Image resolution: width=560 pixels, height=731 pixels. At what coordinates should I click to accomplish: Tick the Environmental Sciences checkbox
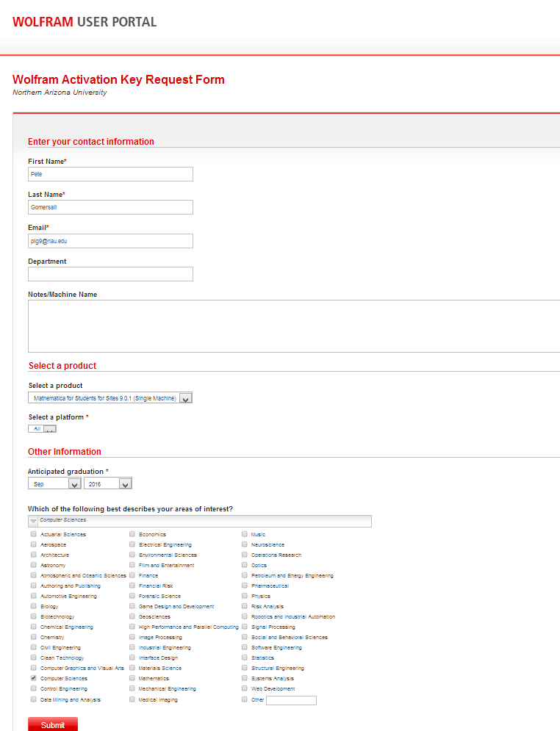pos(132,555)
